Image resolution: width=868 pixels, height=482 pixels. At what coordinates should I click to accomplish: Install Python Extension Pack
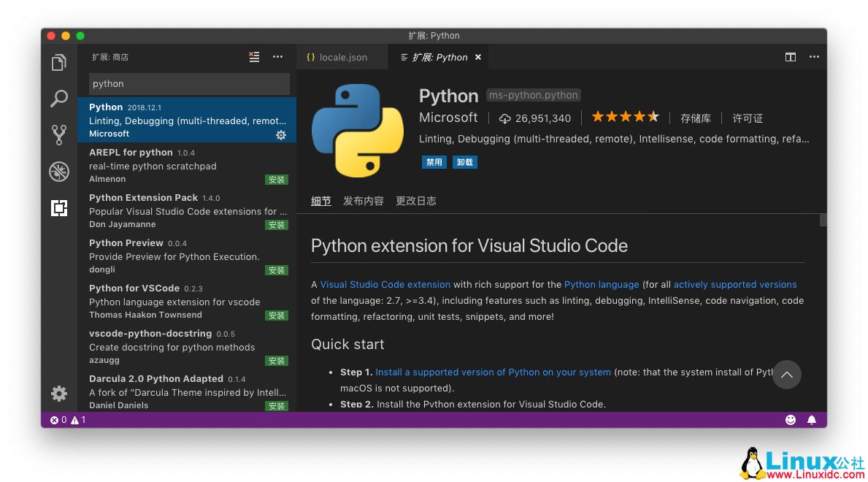pyautogui.click(x=276, y=225)
